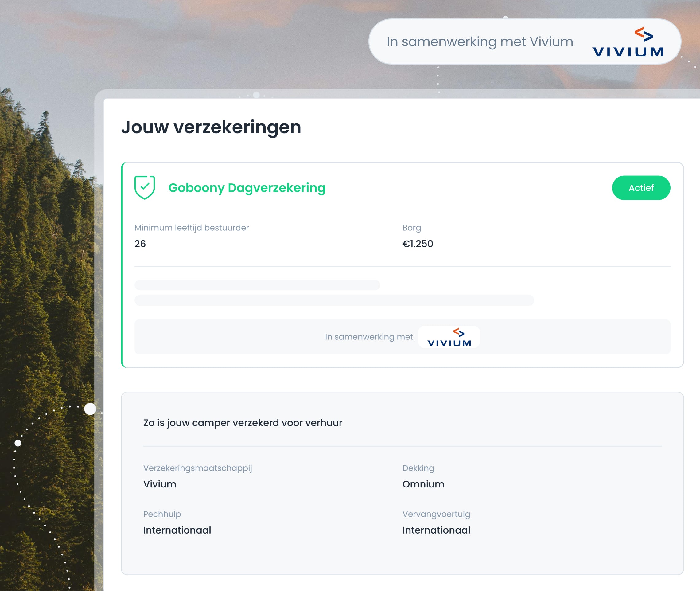Click Internationaal under Vervangvoertuig
The height and width of the screenshot is (591, 700).
point(436,530)
